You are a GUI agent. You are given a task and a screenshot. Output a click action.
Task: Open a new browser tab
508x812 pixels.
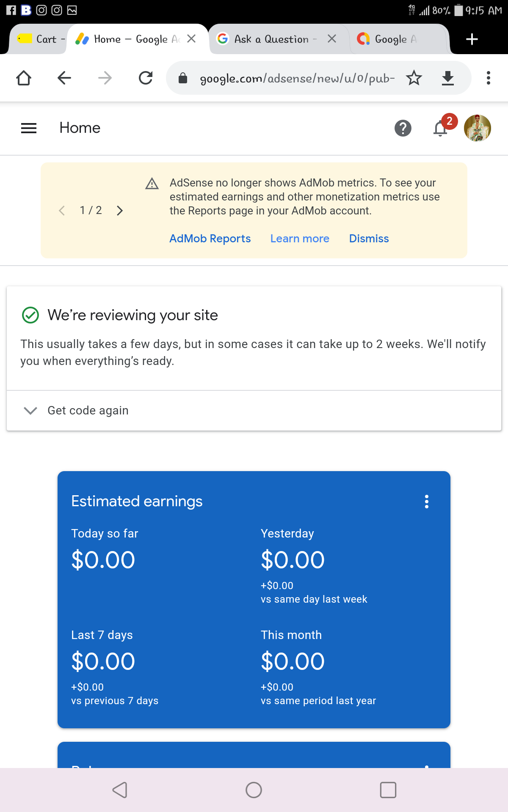pos(472,39)
